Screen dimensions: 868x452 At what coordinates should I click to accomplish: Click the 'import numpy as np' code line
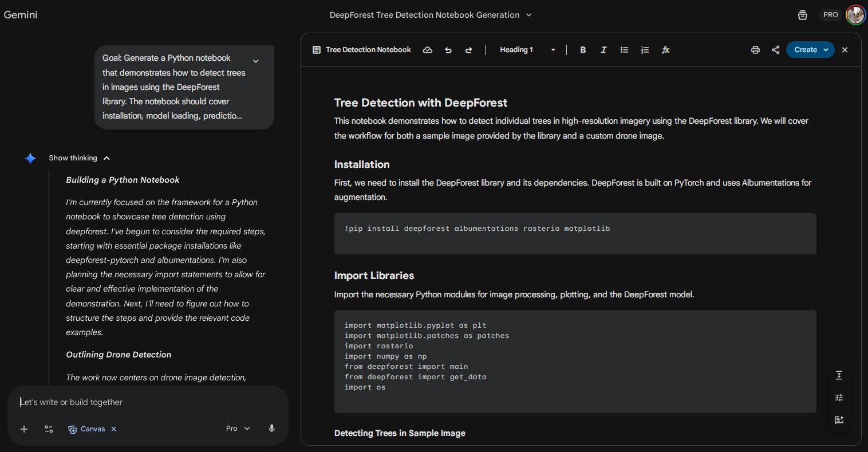tap(385, 356)
